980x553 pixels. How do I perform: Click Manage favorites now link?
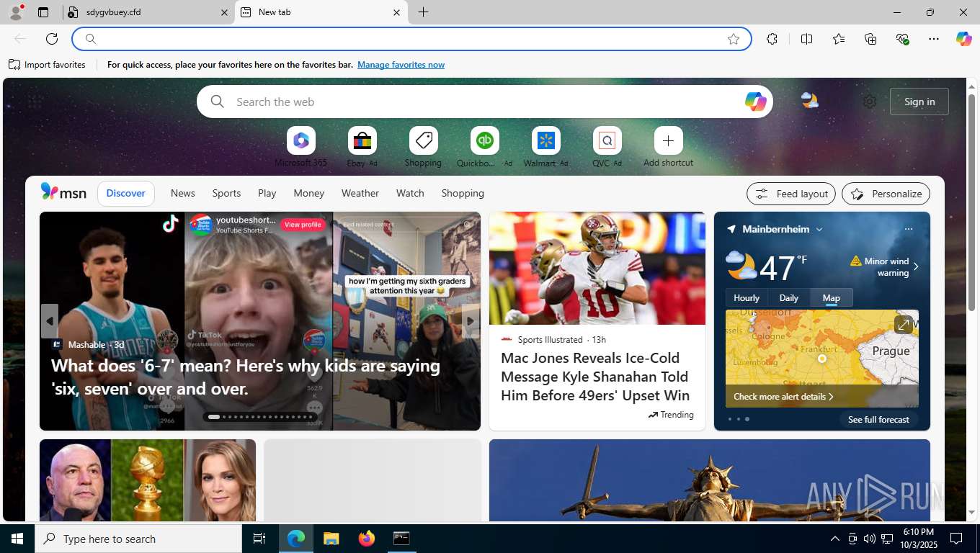coord(401,65)
